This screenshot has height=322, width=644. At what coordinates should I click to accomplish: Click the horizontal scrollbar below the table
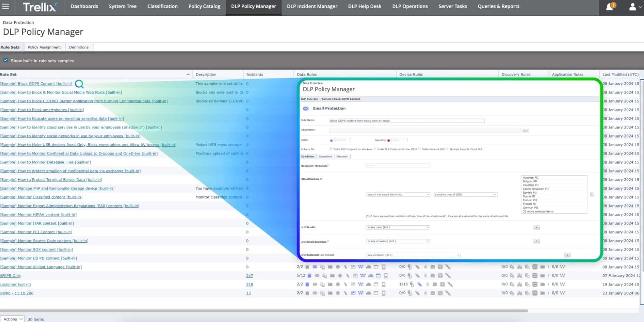(x=264, y=311)
